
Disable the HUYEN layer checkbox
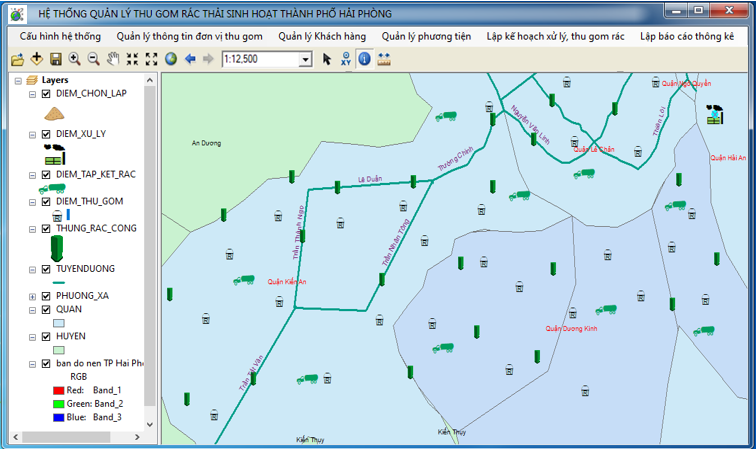coord(46,337)
